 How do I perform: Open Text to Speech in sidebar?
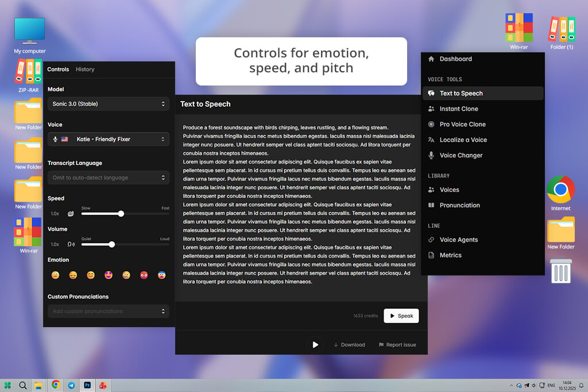[x=483, y=94]
